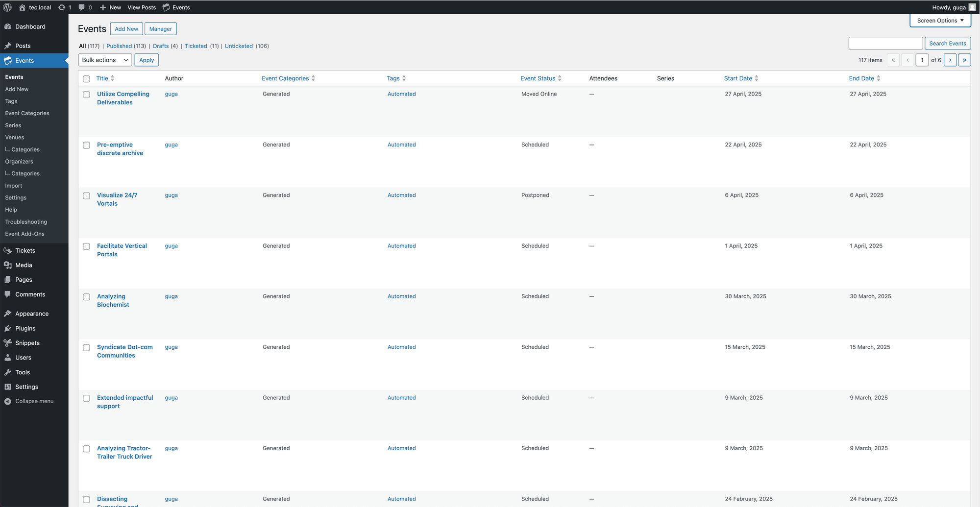Open the Bulk actions dropdown
Image resolution: width=980 pixels, height=507 pixels.
click(104, 60)
